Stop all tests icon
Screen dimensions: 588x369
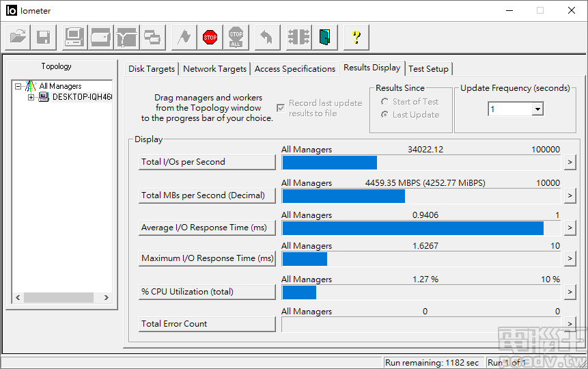[236, 37]
